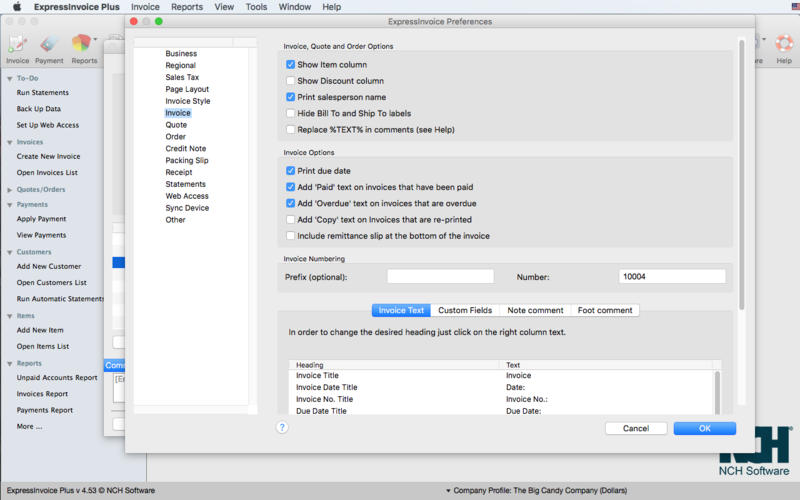Open the Apple menu
800x500 pixels.
pyautogui.click(x=17, y=7)
